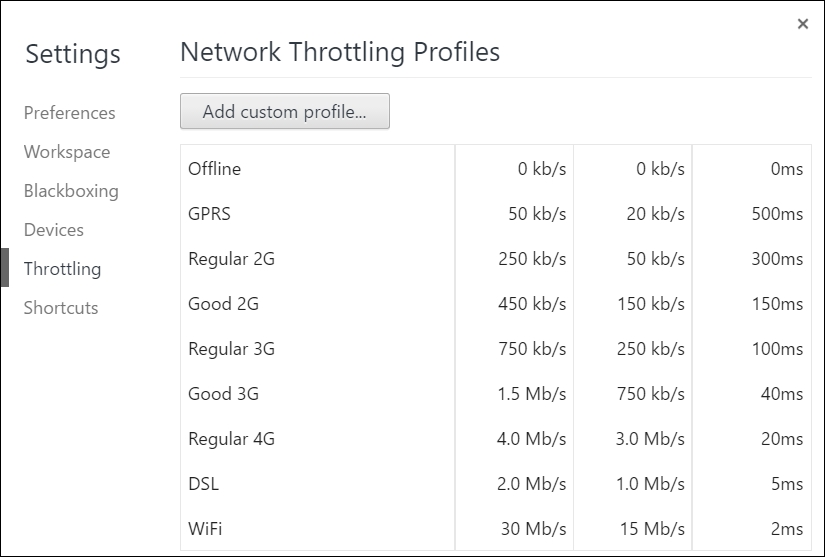Click the WiFi 30 Mb/s download value

tap(533, 528)
